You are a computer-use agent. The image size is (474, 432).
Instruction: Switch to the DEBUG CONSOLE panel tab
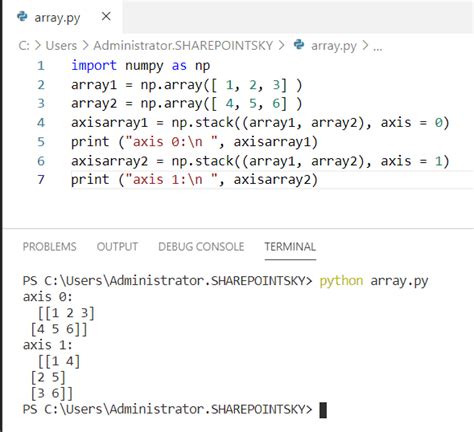(201, 247)
